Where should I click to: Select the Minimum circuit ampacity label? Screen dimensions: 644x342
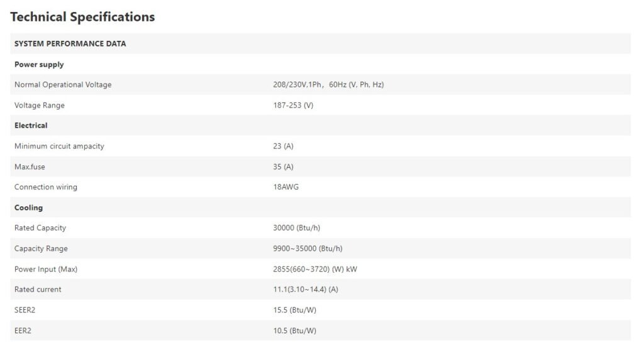click(x=59, y=146)
